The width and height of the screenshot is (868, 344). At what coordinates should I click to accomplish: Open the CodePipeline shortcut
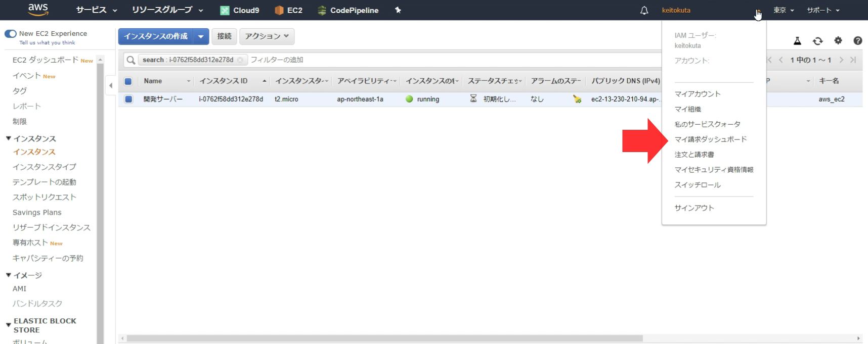tap(348, 10)
